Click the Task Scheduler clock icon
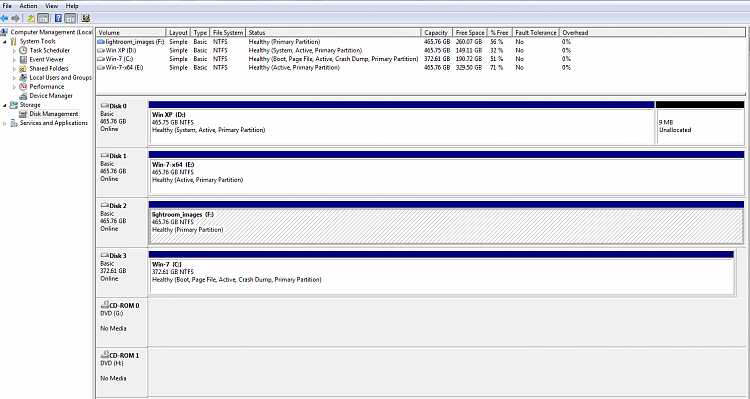The width and height of the screenshot is (750, 399). pyautogui.click(x=23, y=50)
